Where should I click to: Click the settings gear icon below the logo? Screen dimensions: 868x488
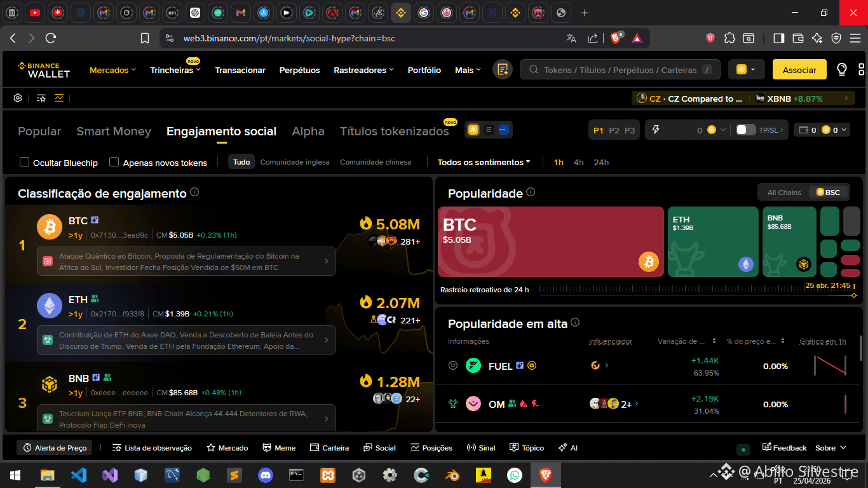[x=18, y=98]
